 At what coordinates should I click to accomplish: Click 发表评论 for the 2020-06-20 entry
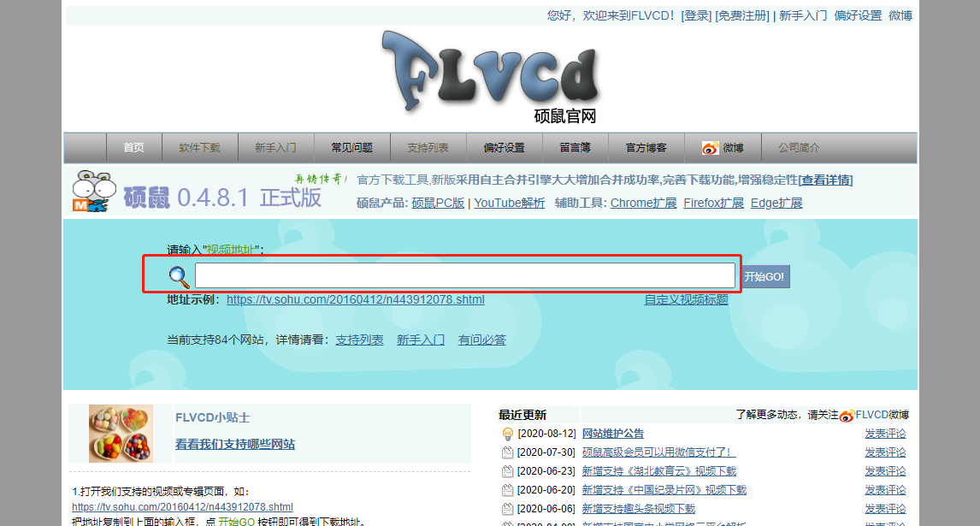click(x=885, y=490)
